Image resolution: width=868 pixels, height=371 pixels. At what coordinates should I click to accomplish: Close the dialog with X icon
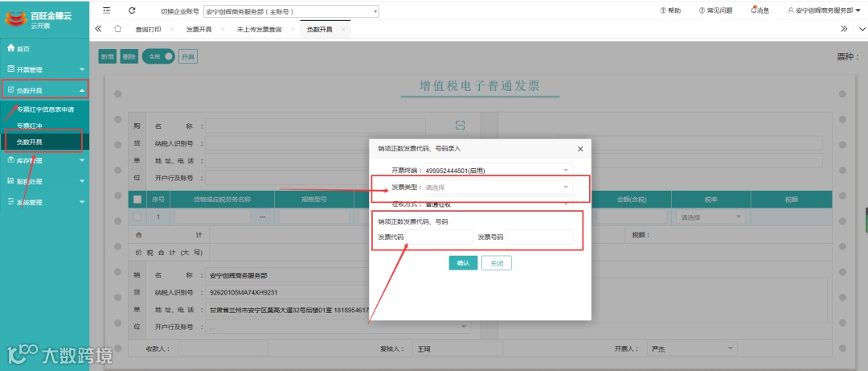(580, 149)
